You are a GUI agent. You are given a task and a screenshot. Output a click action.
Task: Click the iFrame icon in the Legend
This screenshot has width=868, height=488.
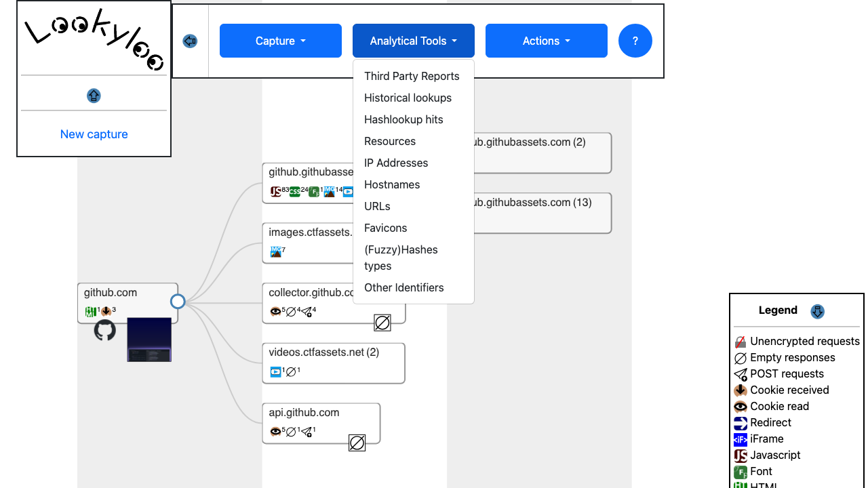(x=741, y=439)
